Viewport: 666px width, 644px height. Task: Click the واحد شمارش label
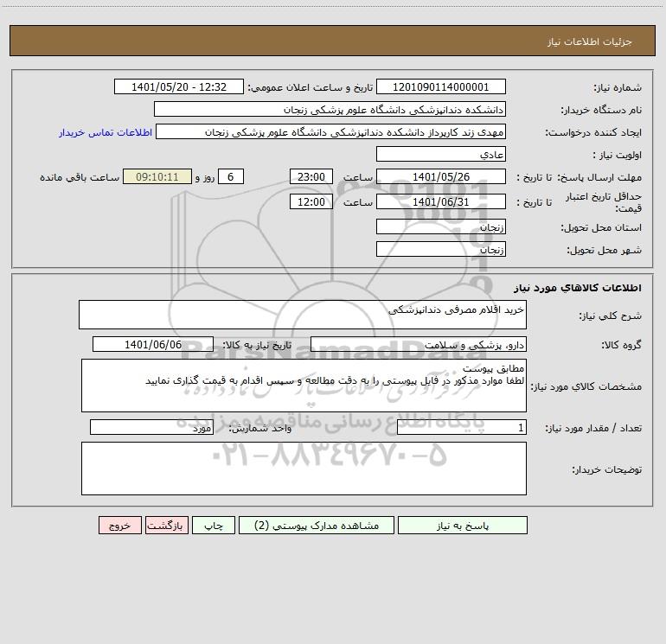pos(260,429)
